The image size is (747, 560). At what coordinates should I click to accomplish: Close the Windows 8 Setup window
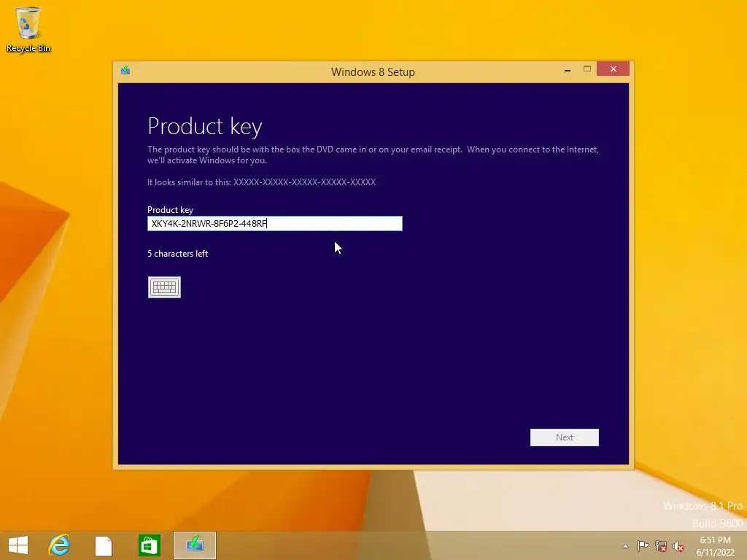coord(613,69)
